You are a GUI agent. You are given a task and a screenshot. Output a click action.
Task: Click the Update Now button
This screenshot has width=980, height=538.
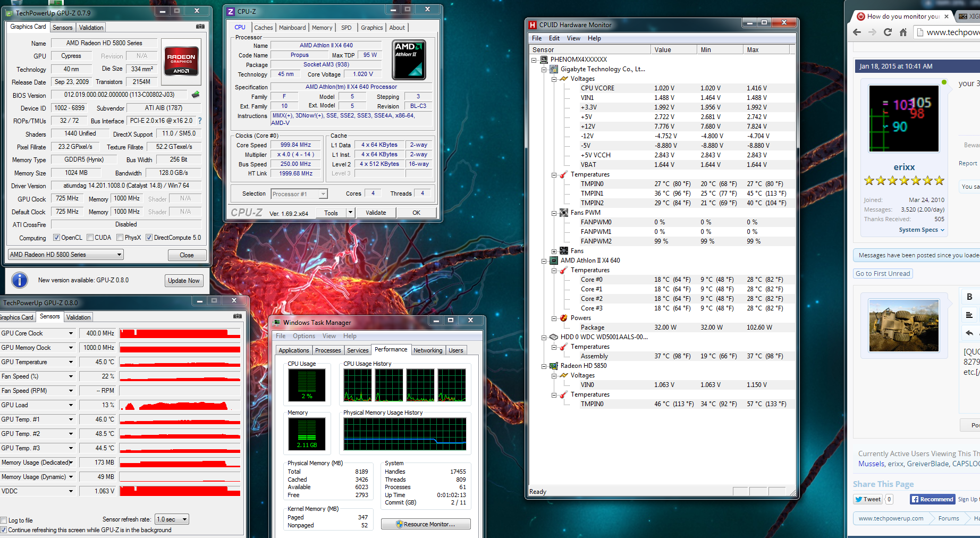coord(184,281)
